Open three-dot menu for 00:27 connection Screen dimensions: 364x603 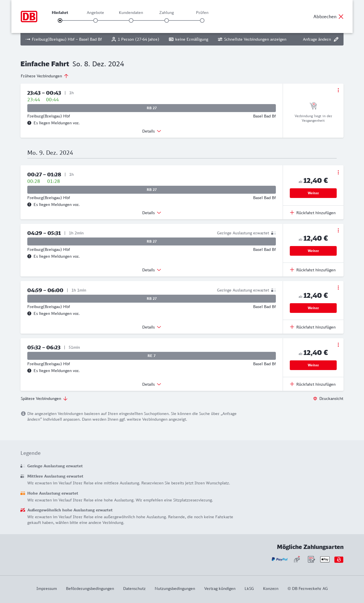(x=338, y=172)
